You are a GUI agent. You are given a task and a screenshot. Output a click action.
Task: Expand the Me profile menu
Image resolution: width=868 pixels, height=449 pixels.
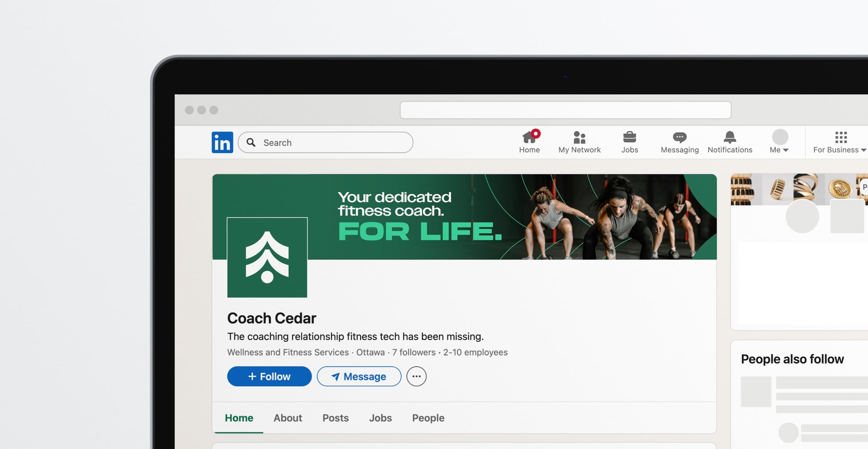click(x=780, y=142)
